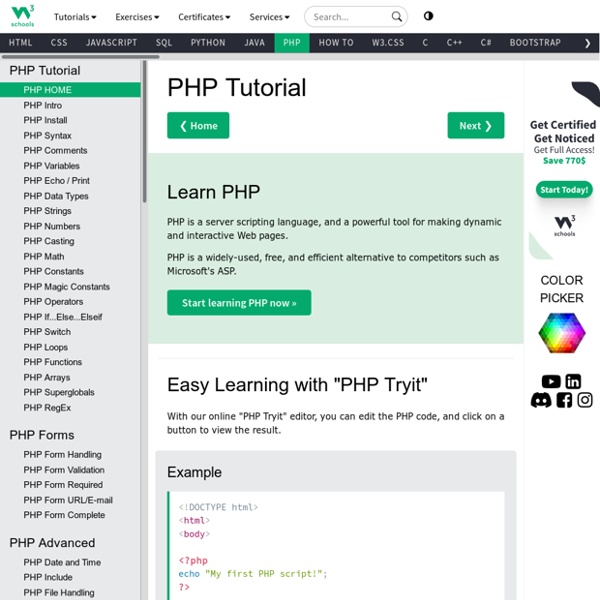Select the JAVA tab
The height and width of the screenshot is (600, 600).
click(x=254, y=43)
